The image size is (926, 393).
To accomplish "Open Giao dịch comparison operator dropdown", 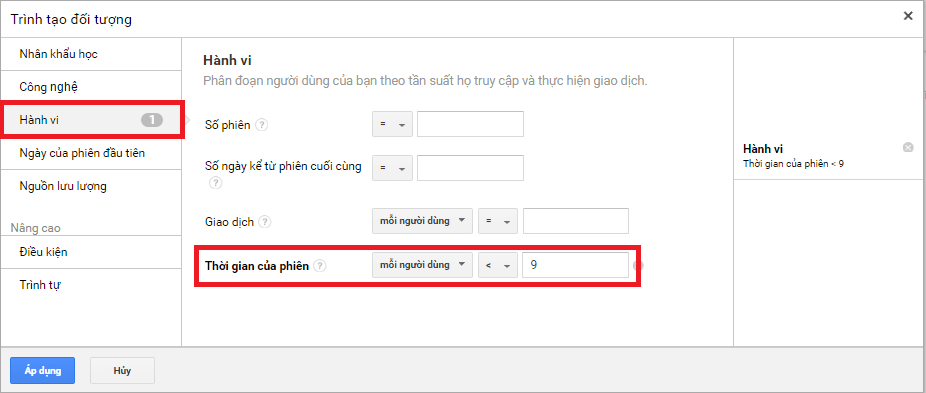I will [x=498, y=221].
